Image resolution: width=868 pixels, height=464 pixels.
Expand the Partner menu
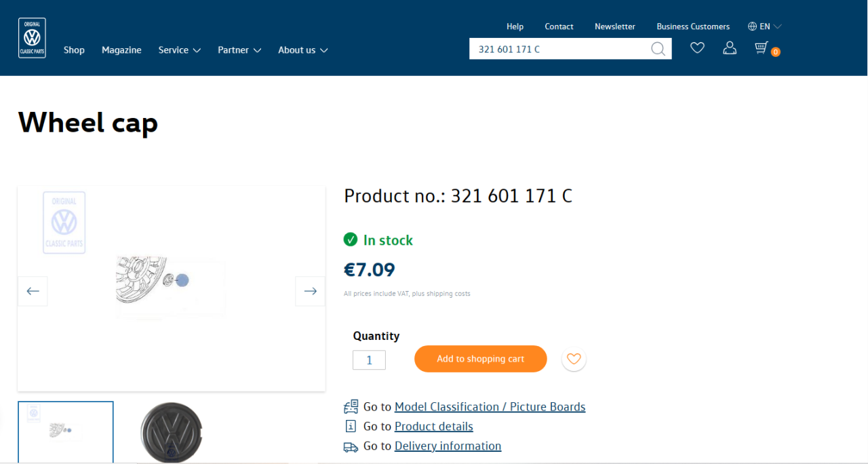239,50
